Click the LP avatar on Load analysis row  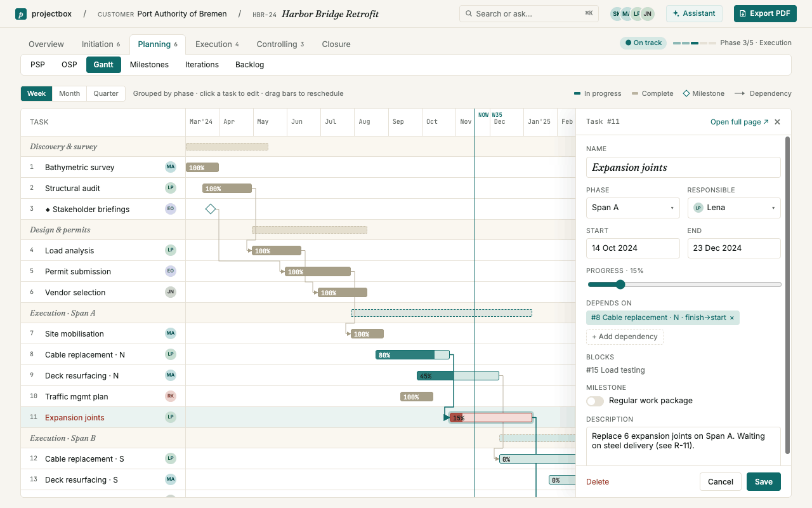tap(170, 250)
